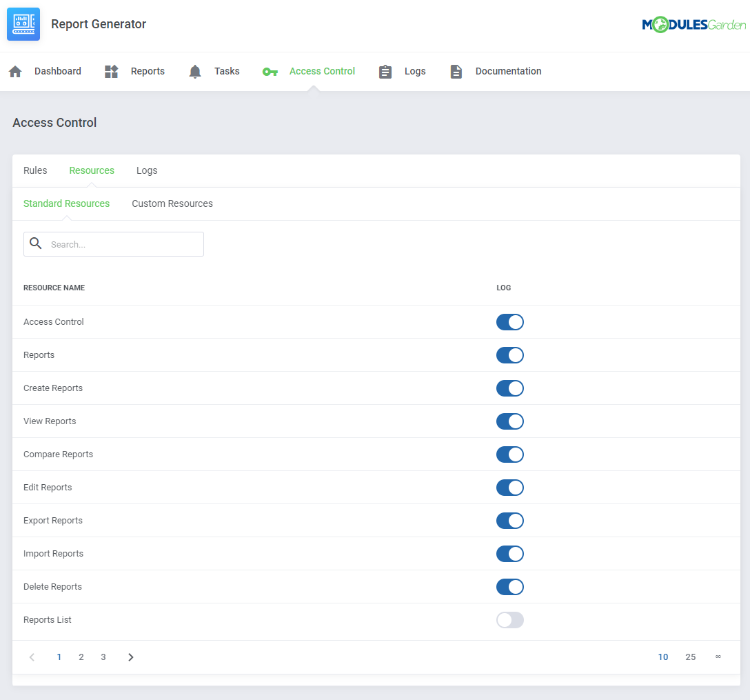Go to next page with right chevron
750x700 pixels.
point(130,657)
